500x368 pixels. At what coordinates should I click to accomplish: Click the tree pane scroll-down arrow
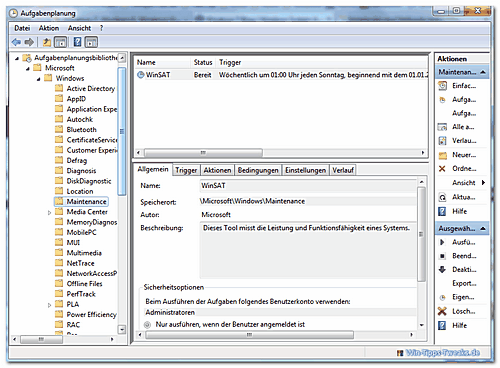122,330
